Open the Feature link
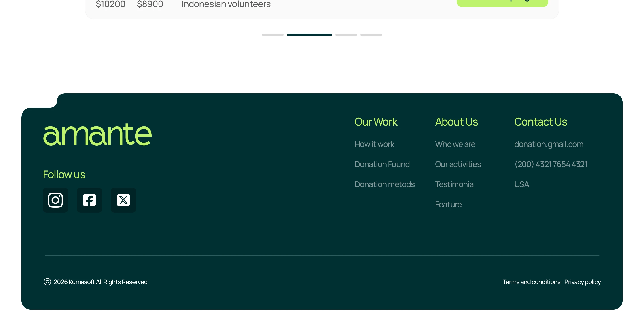Screen dimensions: 644x331 (448, 204)
